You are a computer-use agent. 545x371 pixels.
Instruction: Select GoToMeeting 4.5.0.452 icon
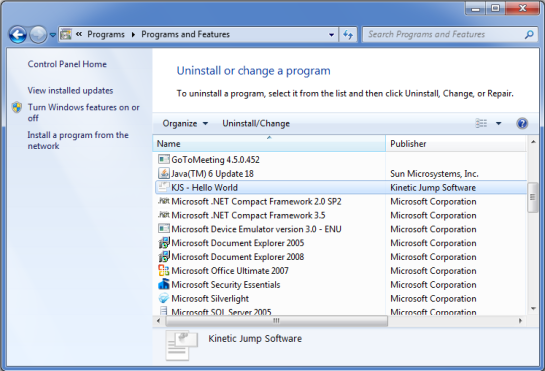(x=164, y=159)
